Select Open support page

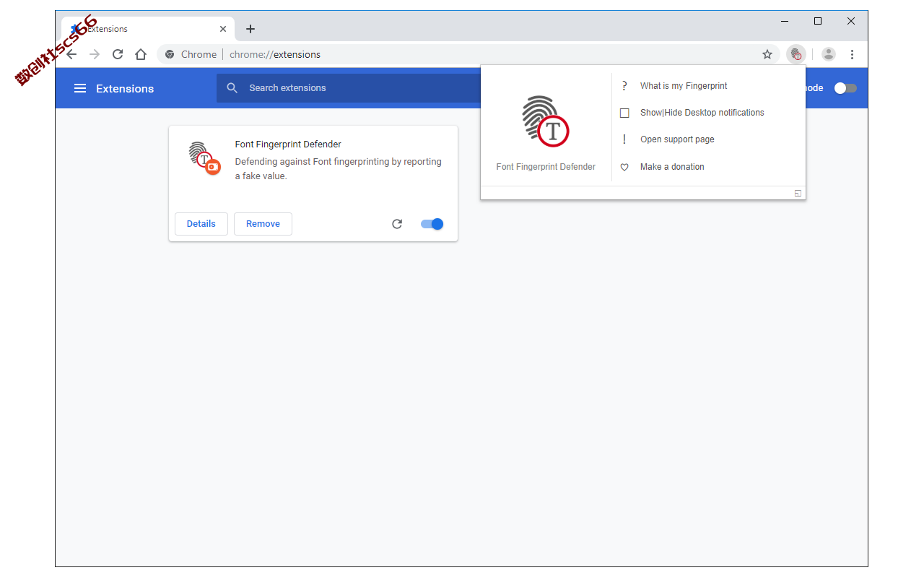tap(677, 139)
